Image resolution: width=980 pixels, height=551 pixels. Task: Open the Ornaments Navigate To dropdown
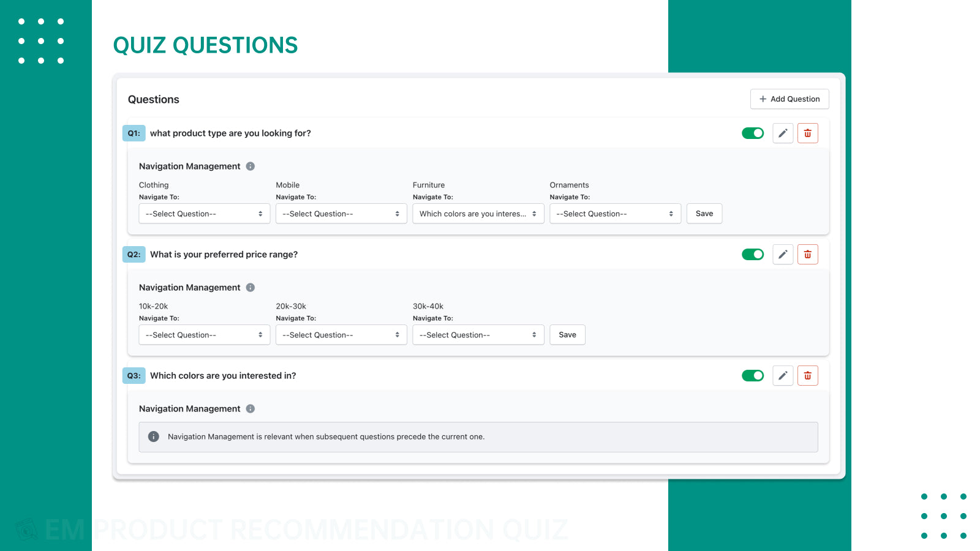tap(615, 213)
